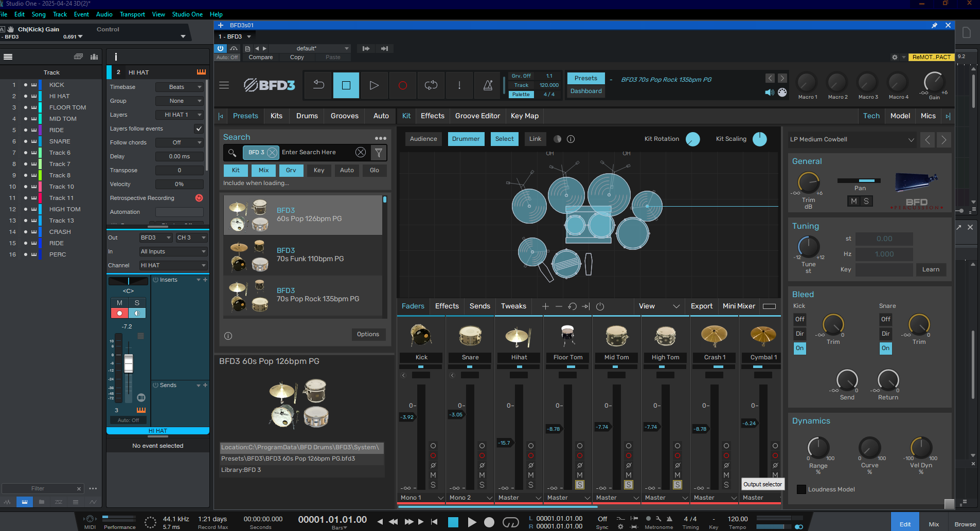
Task: Click the mixer power icon
Action: pos(600,306)
